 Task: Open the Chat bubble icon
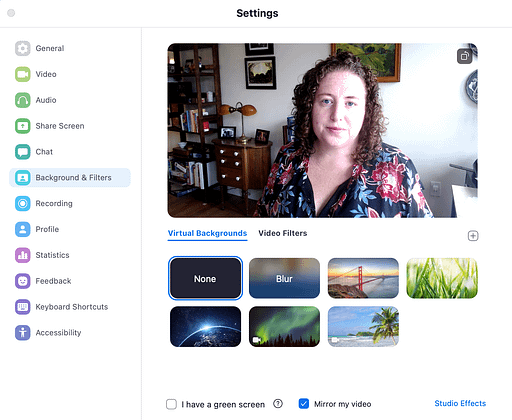(23, 152)
